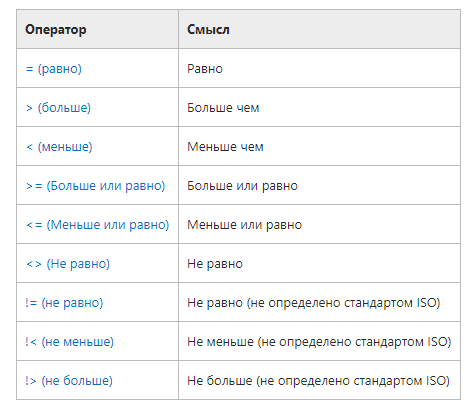Click the 'Смысл' column header
The height and width of the screenshot is (416, 475).
(x=208, y=29)
